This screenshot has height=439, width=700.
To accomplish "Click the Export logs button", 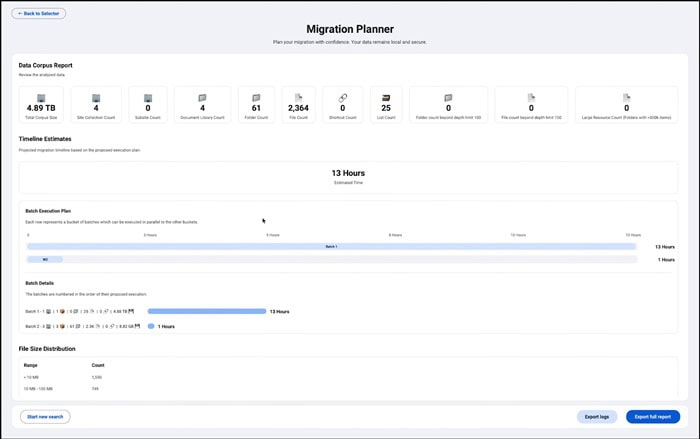I will [597, 417].
